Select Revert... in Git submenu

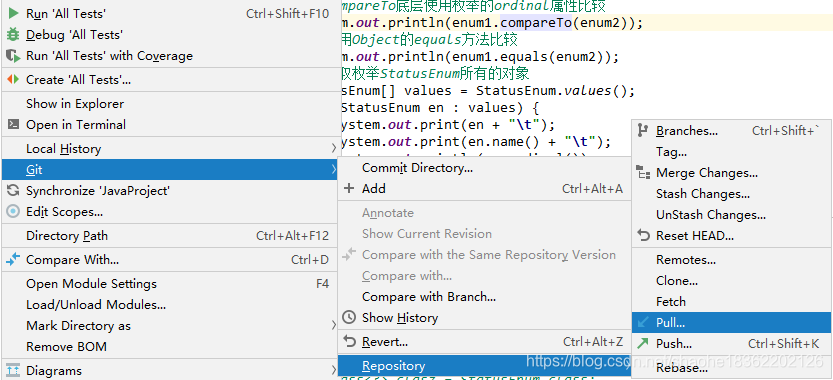pos(484,341)
